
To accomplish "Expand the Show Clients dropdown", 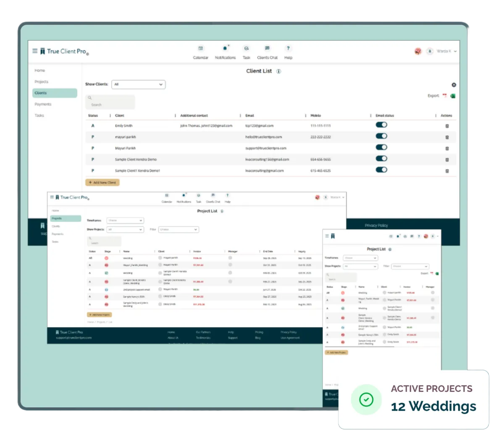I will coord(139,84).
